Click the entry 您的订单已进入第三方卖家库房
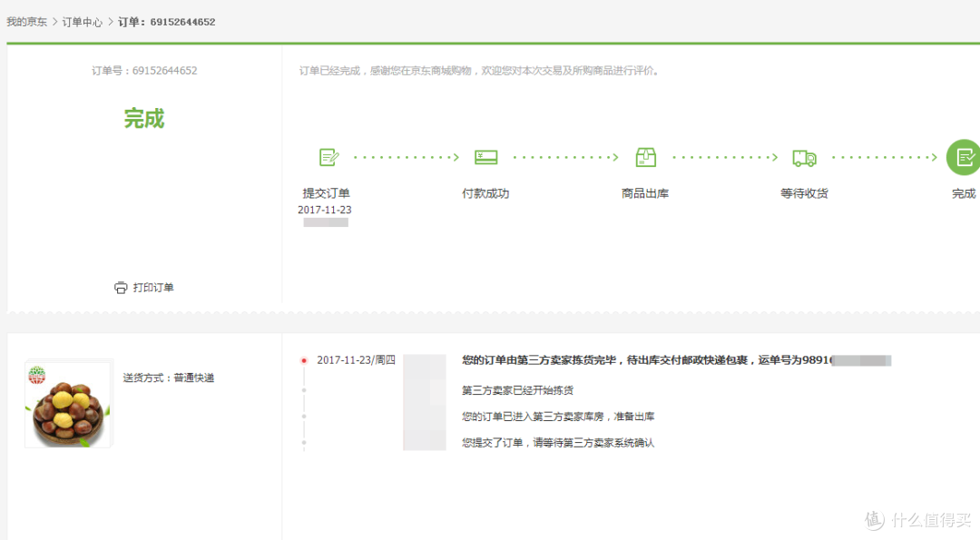This screenshot has height=540, width=980. pos(558,417)
